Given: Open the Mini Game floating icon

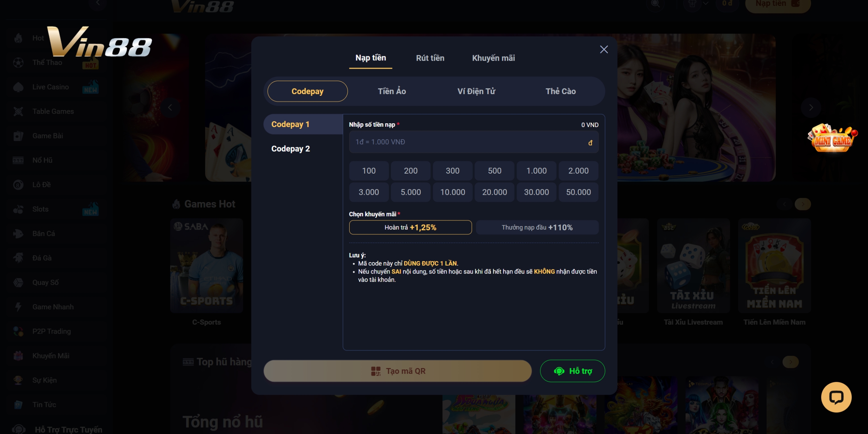Looking at the screenshot, I should 832,138.
